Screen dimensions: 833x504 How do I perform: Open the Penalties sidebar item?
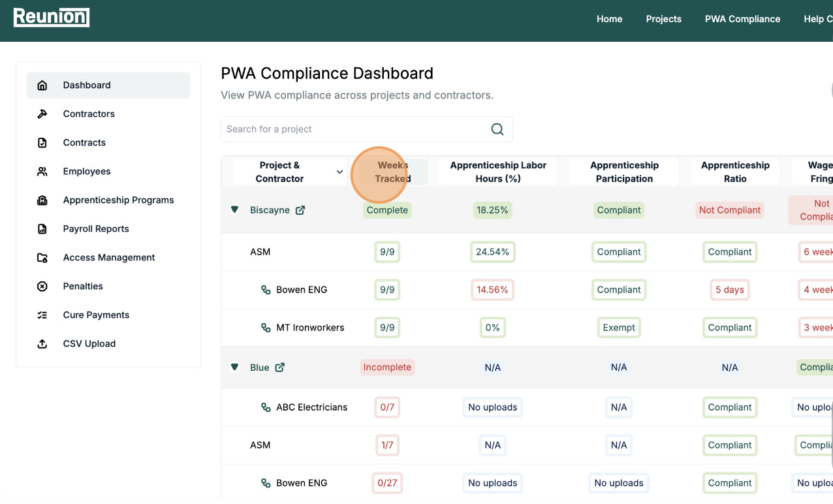point(83,286)
